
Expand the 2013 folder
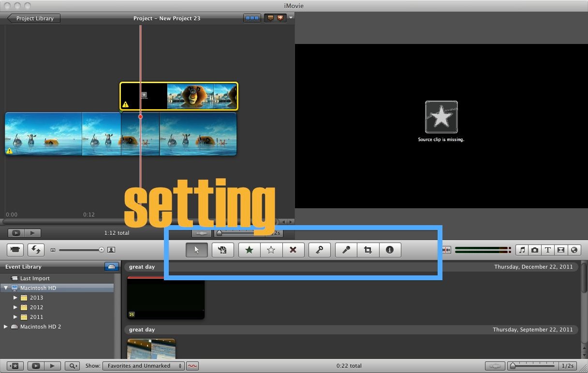tap(15, 298)
